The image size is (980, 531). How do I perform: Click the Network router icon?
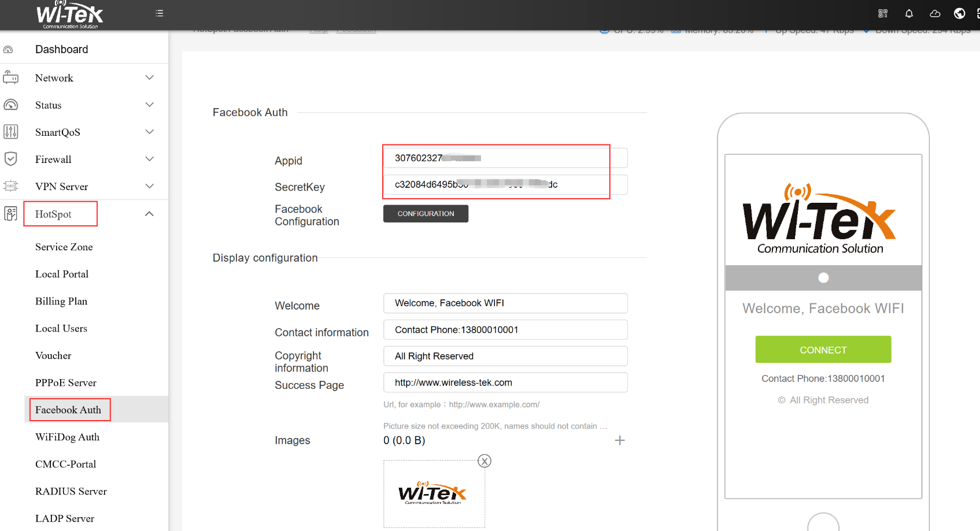click(10, 77)
